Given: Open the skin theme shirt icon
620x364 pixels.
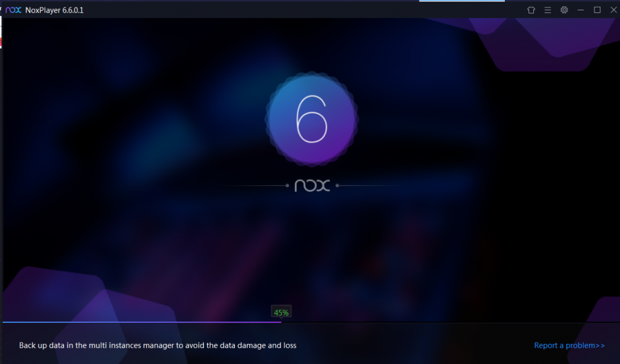Looking at the screenshot, I should (x=531, y=10).
